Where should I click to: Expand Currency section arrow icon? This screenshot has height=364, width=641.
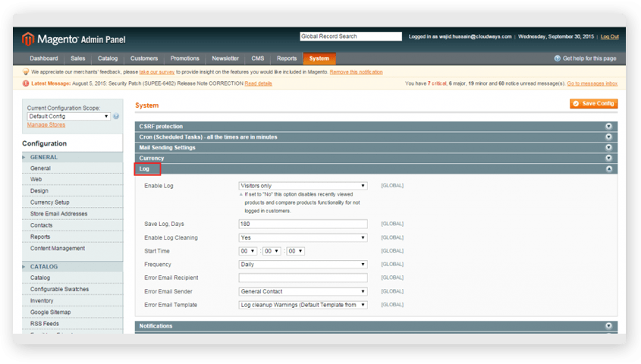(x=608, y=158)
